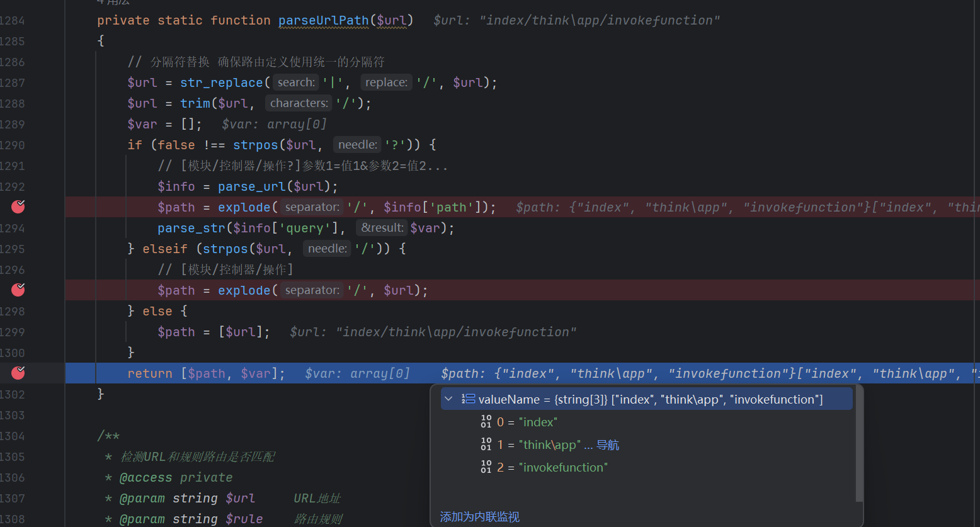
Task: Collapse the valueName array node
Action: point(448,399)
